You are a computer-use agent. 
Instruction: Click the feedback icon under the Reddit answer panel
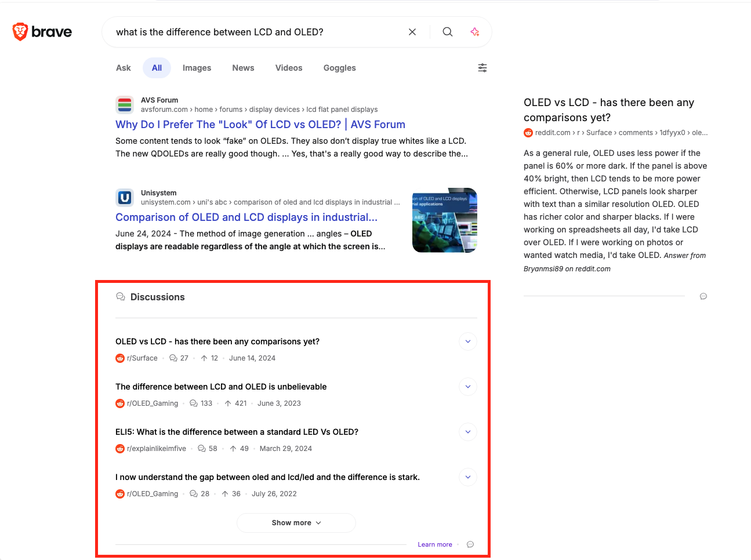[703, 296]
